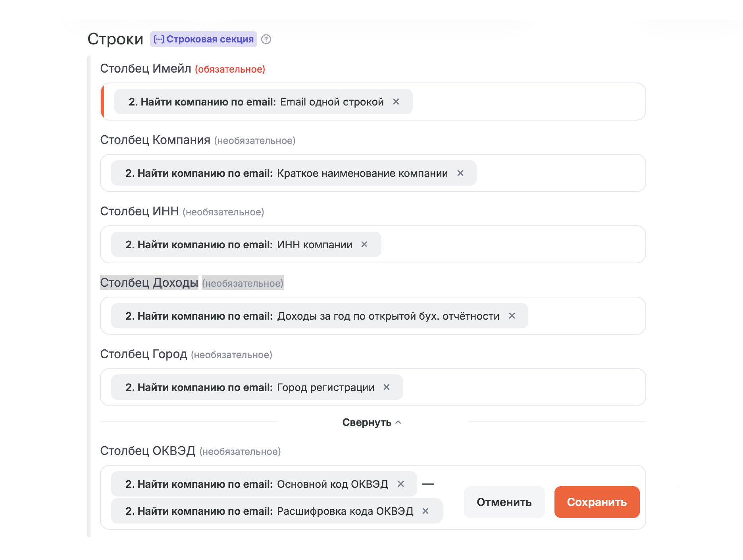
Task: Click the "Столбец Доходы" highlighted label
Action: tap(149, 283)
